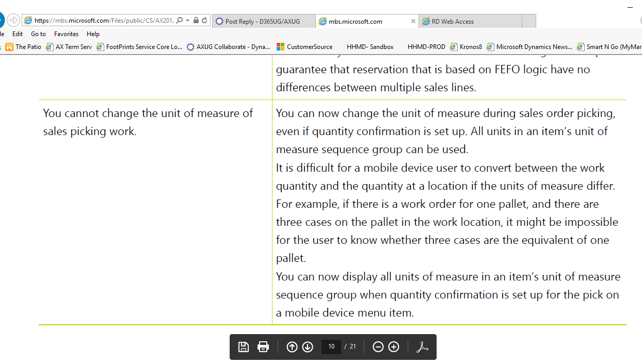Image resolution: width=642 pixels, height=364 pixels.
Task: Open the address bar search dropdown arrow
Action: click(187, 21)
